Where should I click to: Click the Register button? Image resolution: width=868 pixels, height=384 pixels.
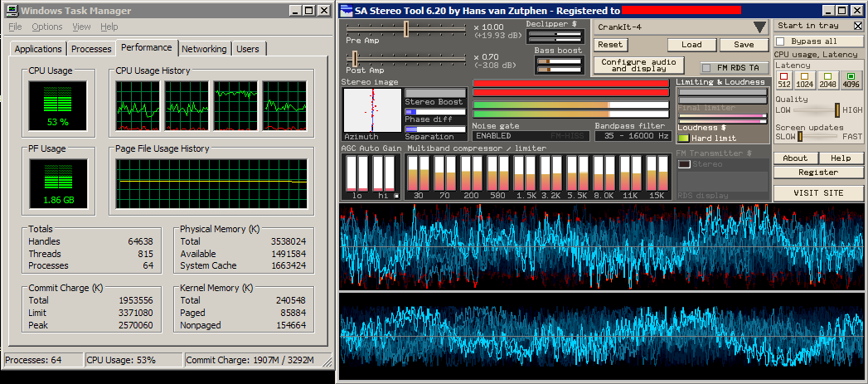pyautogui.click(x=818, y=173)
